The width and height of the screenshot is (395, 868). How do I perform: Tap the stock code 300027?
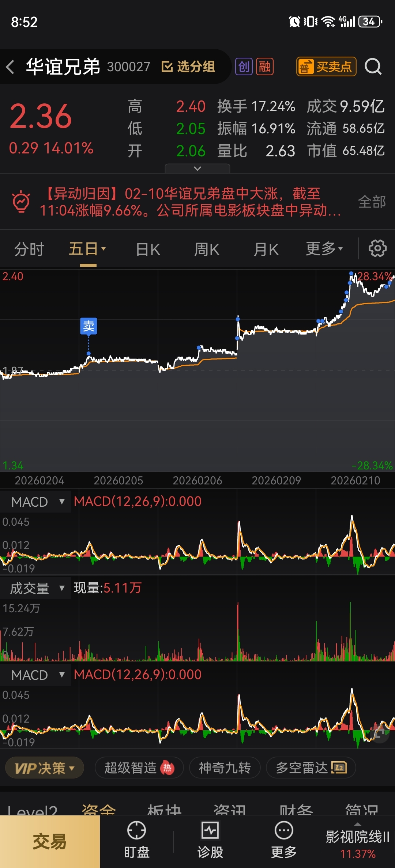(129, 67)
